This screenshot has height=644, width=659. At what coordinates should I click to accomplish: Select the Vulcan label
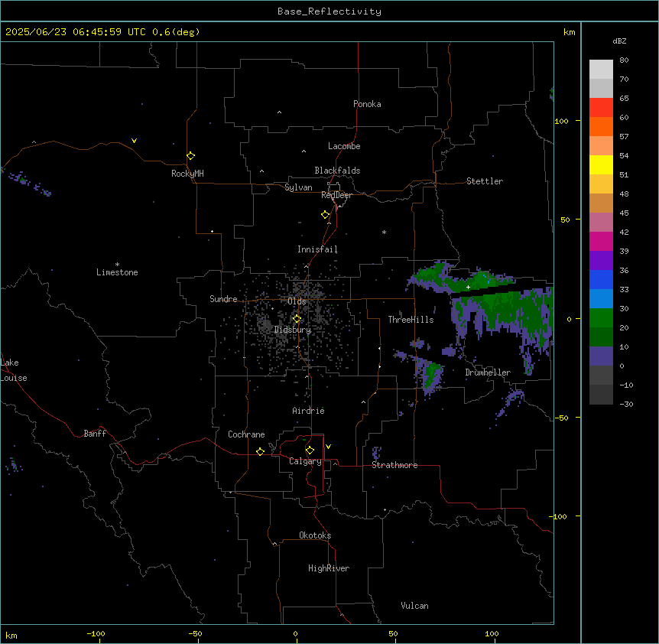point(414,606)
